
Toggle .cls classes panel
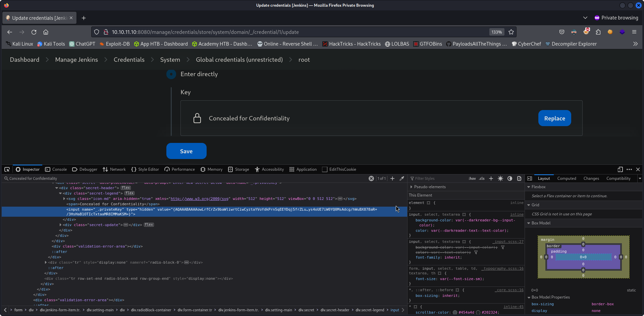tap(482, 178)
